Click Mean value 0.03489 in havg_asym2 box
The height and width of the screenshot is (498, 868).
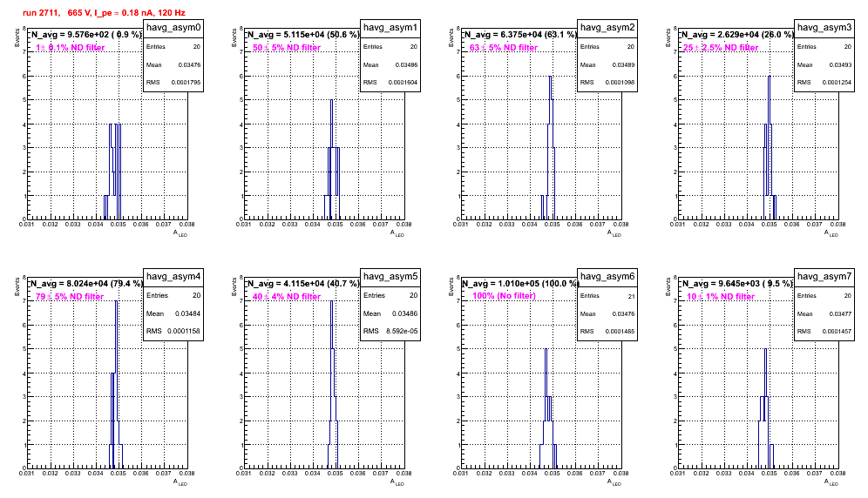coord(624,64)
